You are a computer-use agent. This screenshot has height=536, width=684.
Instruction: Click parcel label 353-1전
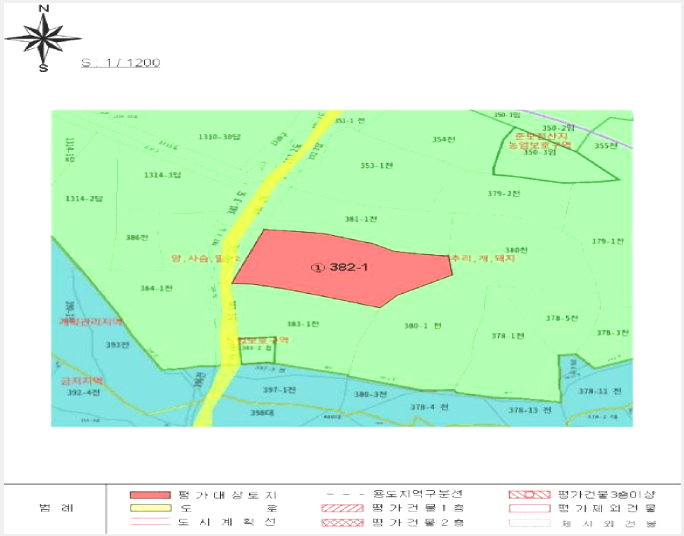[x=376, y=166]
